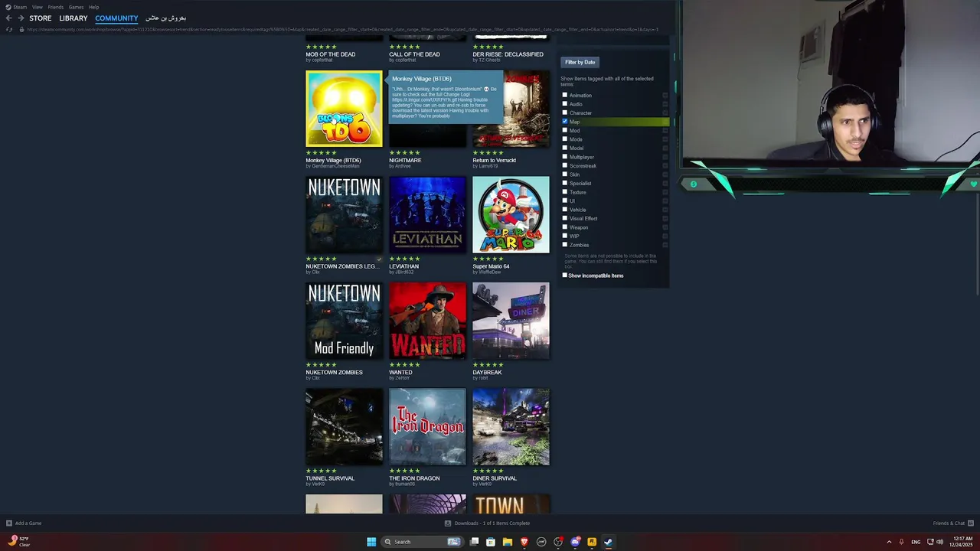Viewport: 980px width, 551px height.
Task: Click the Steam logo icon in the menu bar
Action: pos(8,7)
